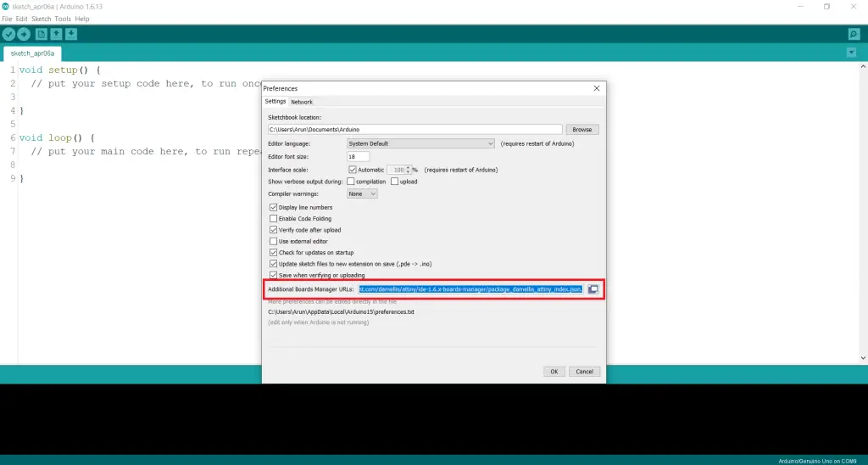The height and width of the screenshot is (465, 868).
Task: Open the Sketch menu
Action: tap(41, 19)
